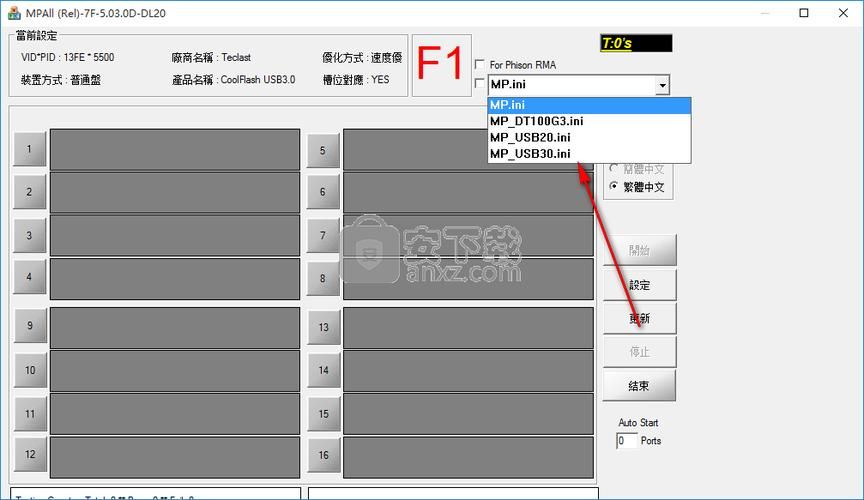Close the MPAll window
Viewport: 864px width, 500px height.
[x=843, y=13]
